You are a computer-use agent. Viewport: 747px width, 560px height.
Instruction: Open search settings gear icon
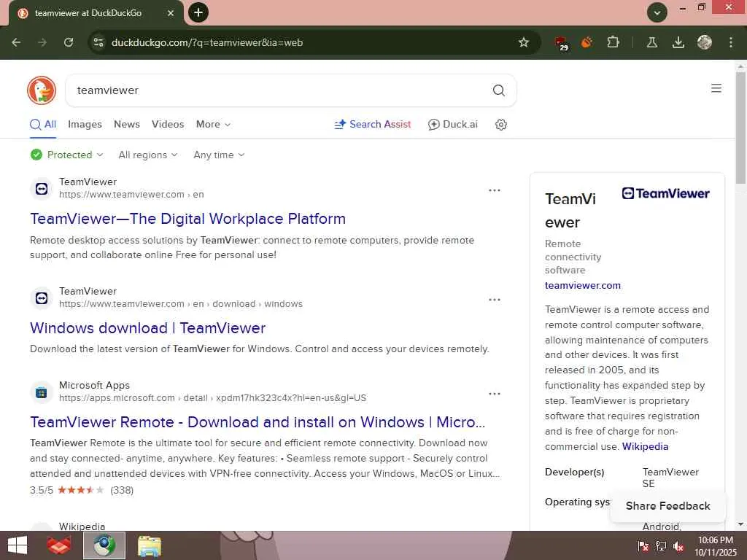coord(500,124)
